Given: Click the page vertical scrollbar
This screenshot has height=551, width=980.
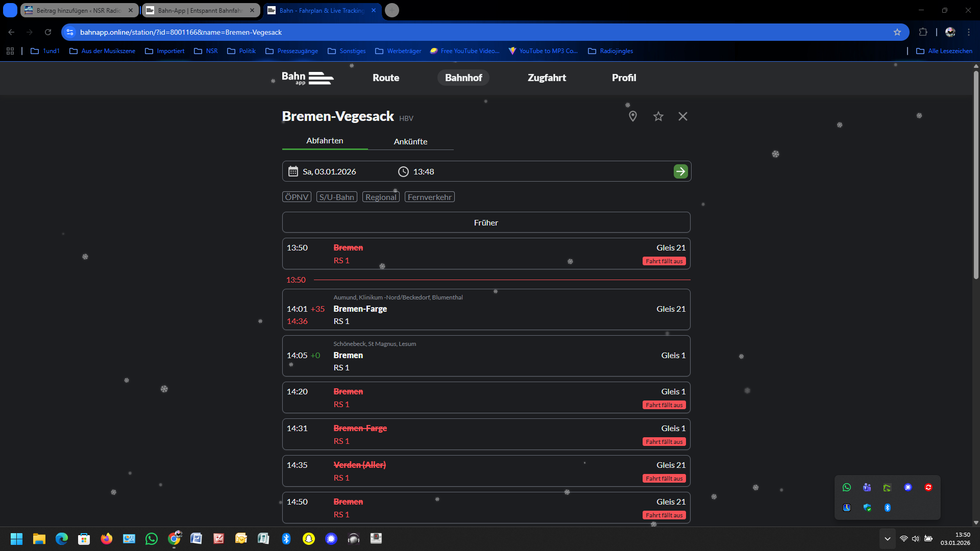Looking at the screenshot, I should [x=975, y=173].
